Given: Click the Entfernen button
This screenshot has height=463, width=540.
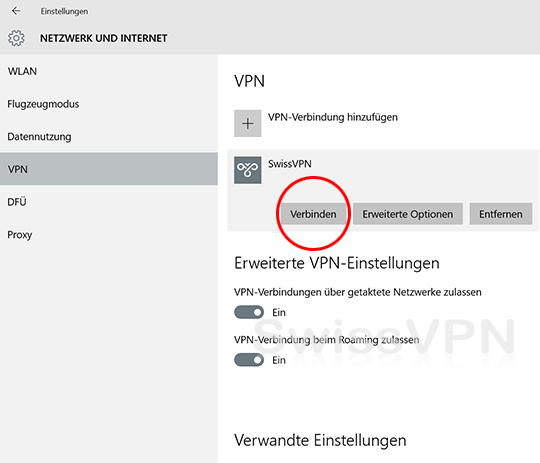Looking at the screenshot, I should [501, 214].
